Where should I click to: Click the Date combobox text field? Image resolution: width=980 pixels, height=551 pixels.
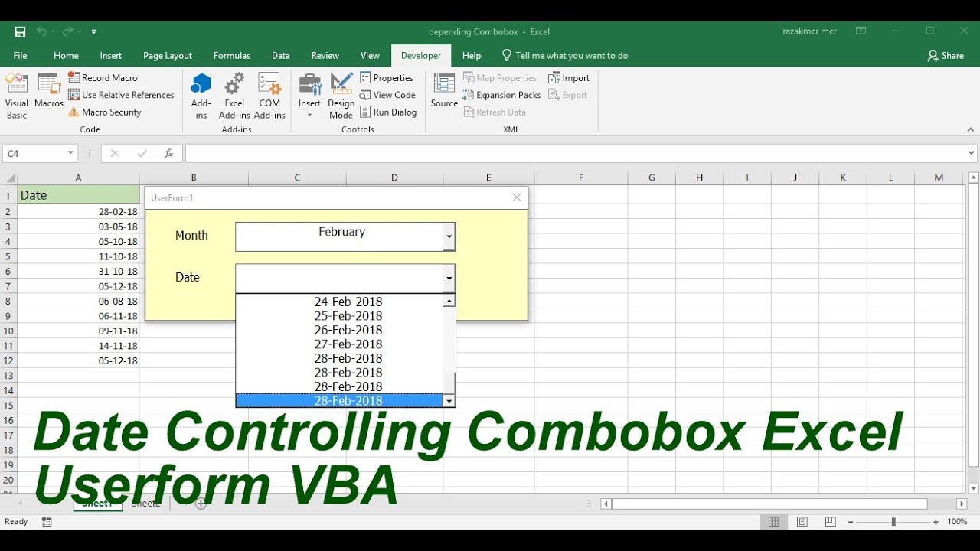(340, 279)
